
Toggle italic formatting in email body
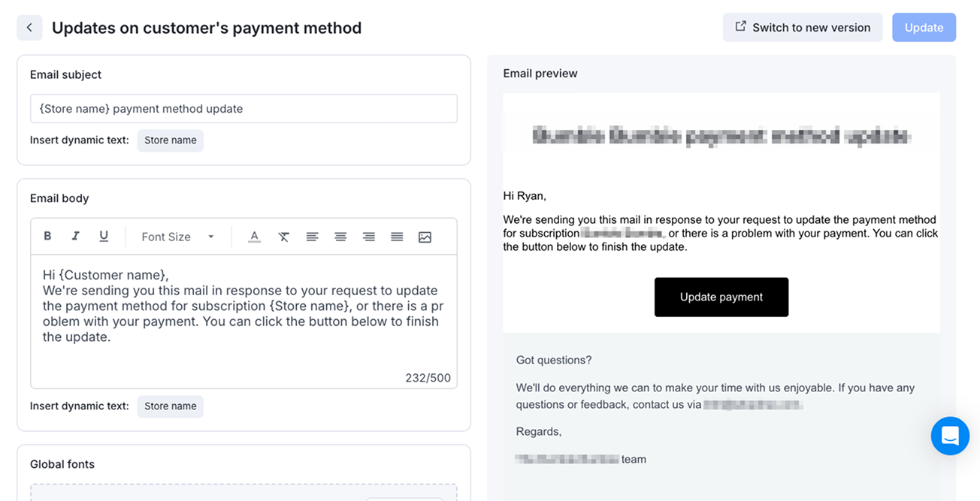(75, 237)
